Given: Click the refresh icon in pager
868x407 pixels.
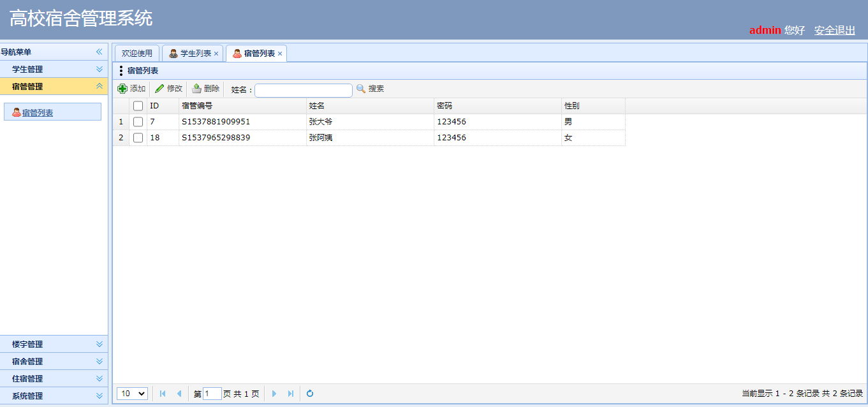Looking at the screenshot, I should point(310,394).
